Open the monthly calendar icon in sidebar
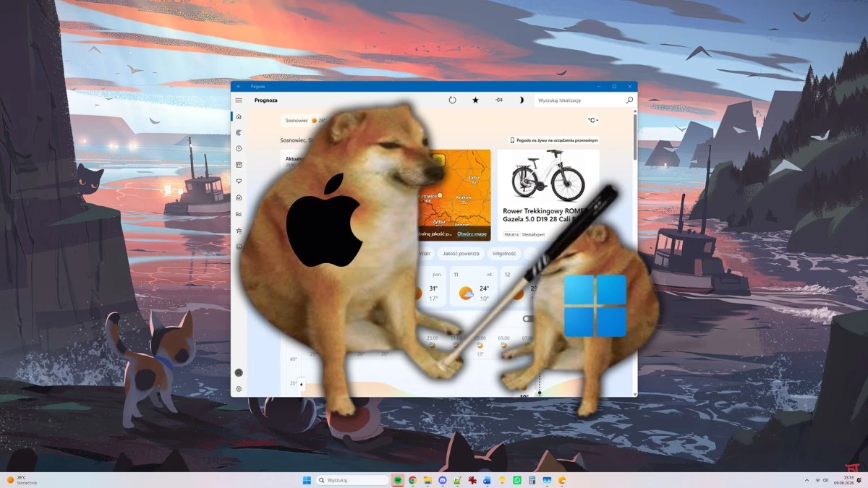 pyautogui.click(x=239, y=165)
